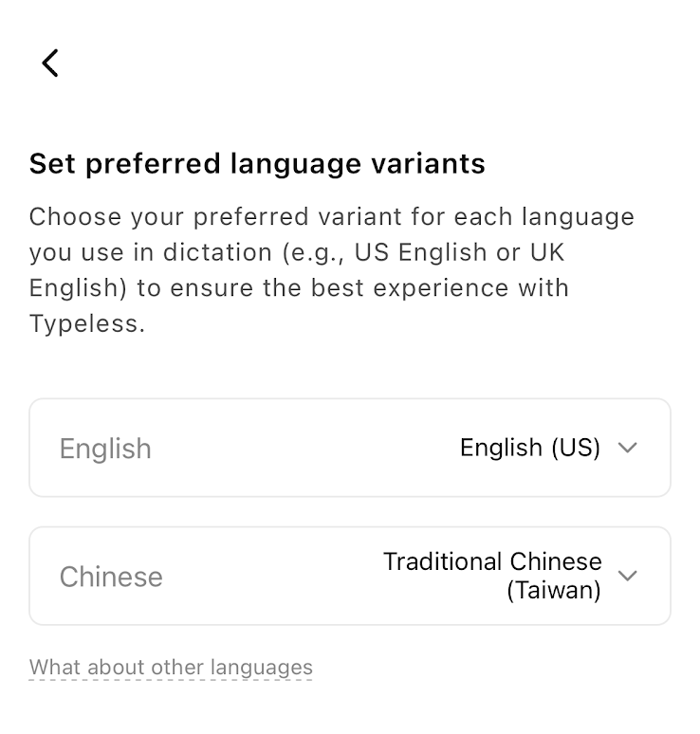Image resolution: width=700 pixels, height=734 pixels.
Task: Click the word 'Traditional' in the Chinese selector
Action: coord(431,561)
